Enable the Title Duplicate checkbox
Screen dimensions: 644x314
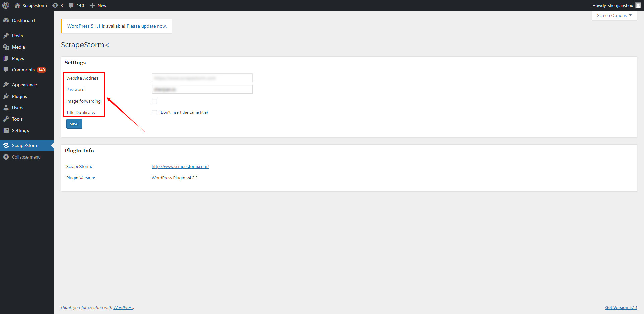click(154, 113)
